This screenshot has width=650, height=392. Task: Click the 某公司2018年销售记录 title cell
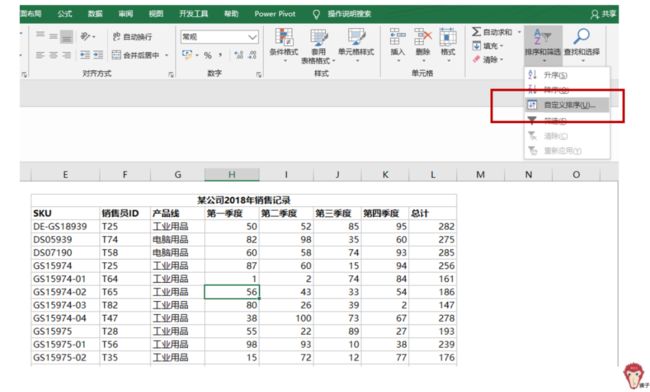244,200
